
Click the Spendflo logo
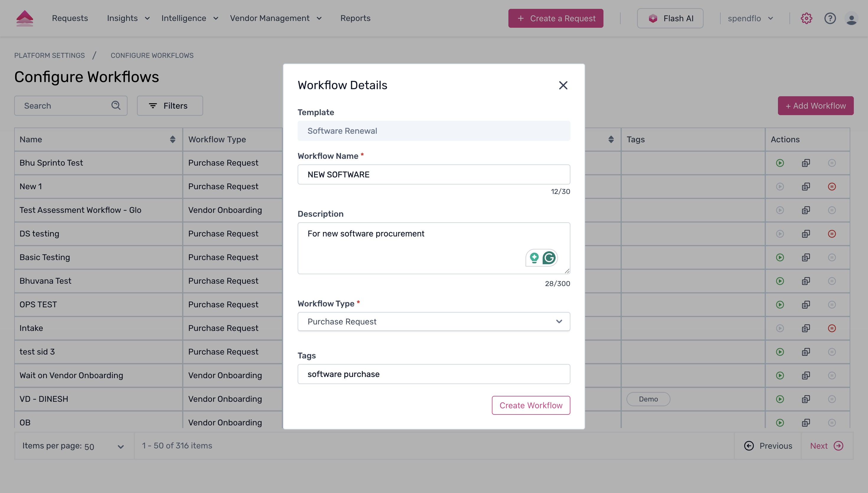pyautogui.click(x=25, y=18)
